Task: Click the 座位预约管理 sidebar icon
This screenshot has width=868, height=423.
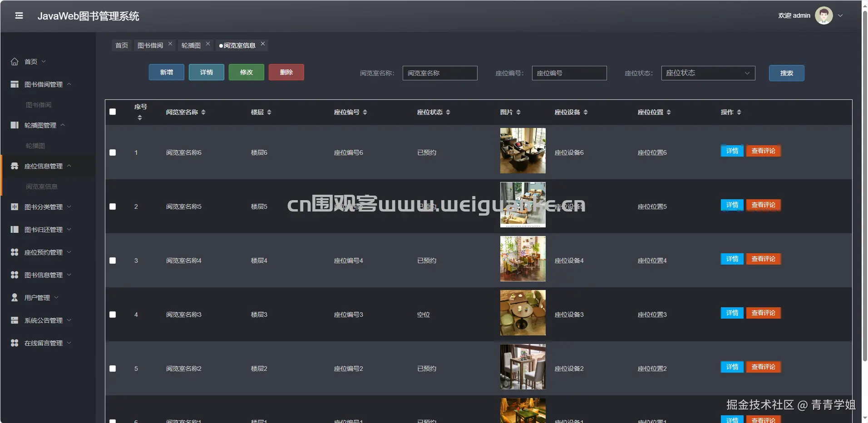Action: 15,252
